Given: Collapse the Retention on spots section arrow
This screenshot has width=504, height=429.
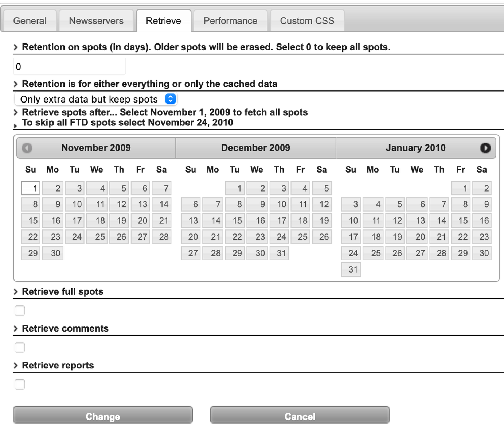Looking at the screenshot, I should coord(16,47).
